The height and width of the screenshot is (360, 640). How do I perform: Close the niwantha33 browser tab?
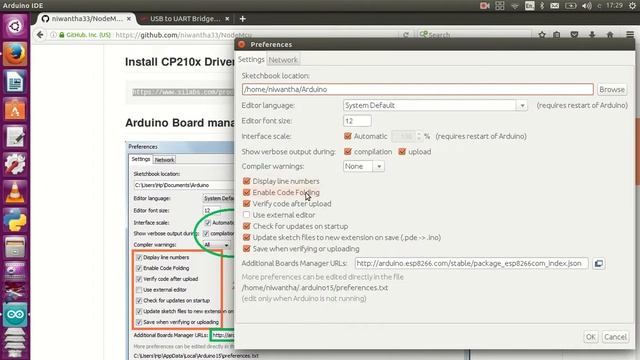[x=129, y=19]
